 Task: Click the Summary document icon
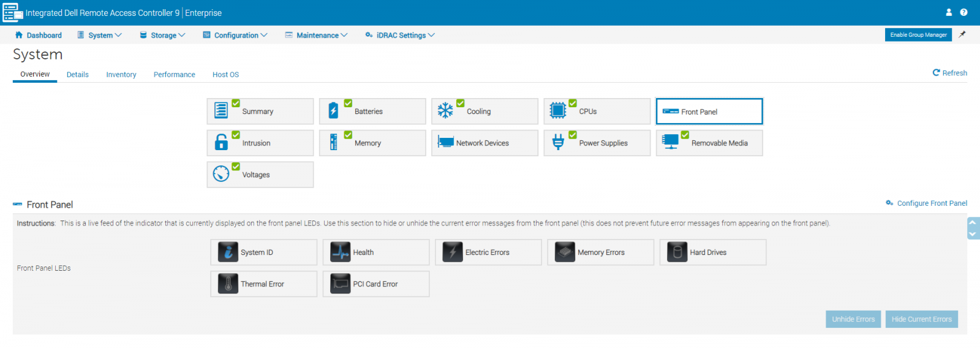pyautogui.click(x=221, y=110)
